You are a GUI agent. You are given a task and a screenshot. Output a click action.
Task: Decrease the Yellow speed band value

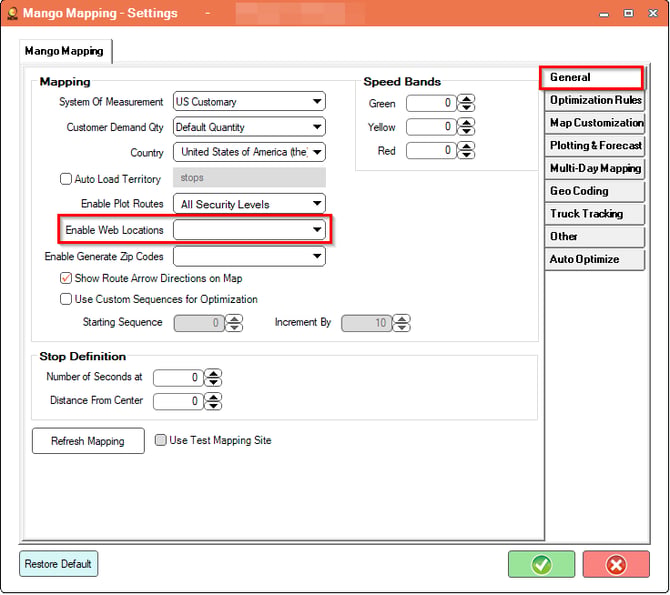coord(466,130)
